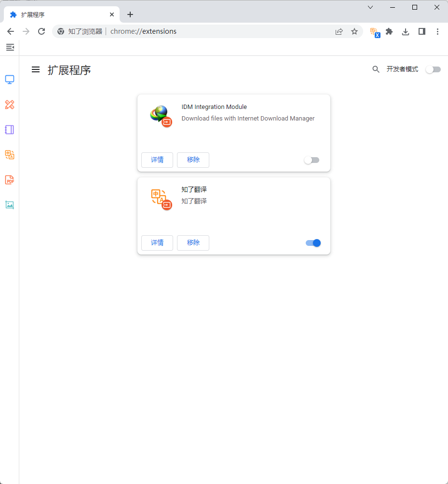Click 移除 for IDM Integration Module

coord(193,160)
